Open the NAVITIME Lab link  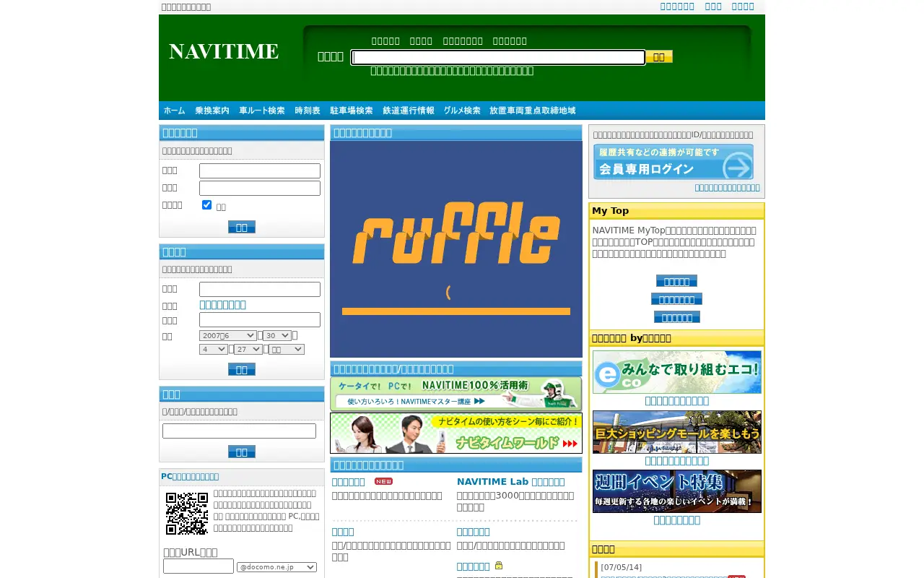pyautogui.click(x=510, y=481)
